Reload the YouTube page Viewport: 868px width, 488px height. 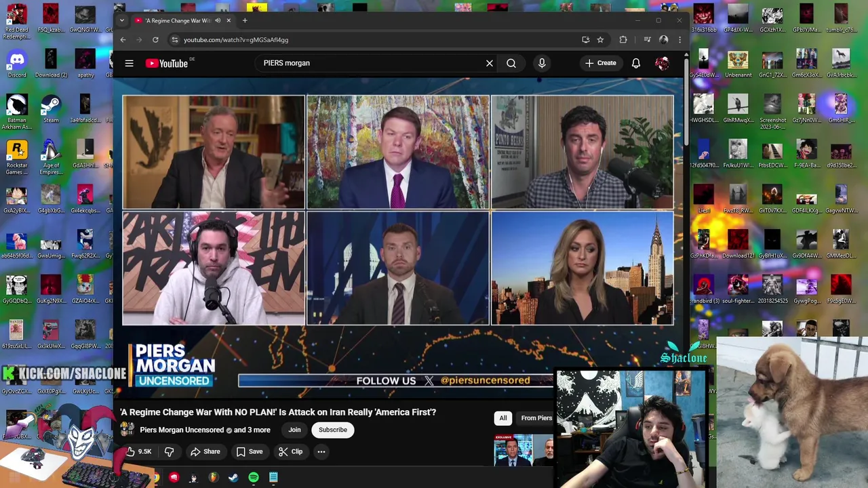(x=155, y=40)
